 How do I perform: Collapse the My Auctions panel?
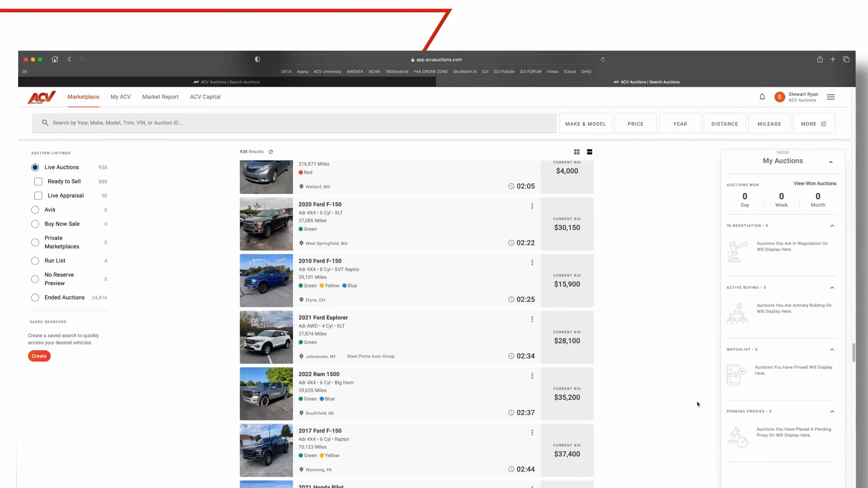pos(831,162)
